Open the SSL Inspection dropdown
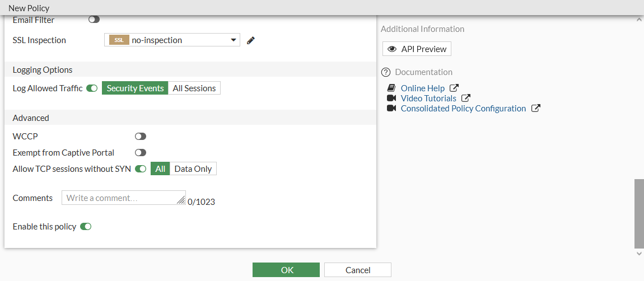The height and width of the screenshot is (281, 644). [x=172, y=40]
